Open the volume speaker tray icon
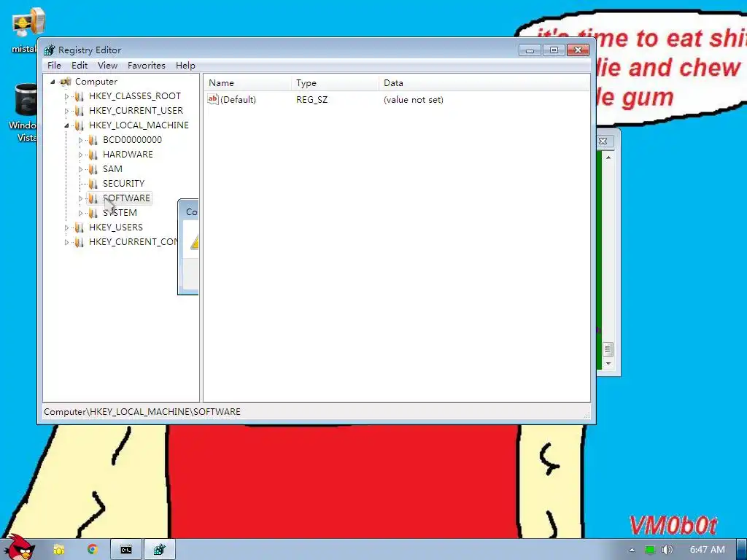This screenshot has width=747, height=560. [667, 550]
